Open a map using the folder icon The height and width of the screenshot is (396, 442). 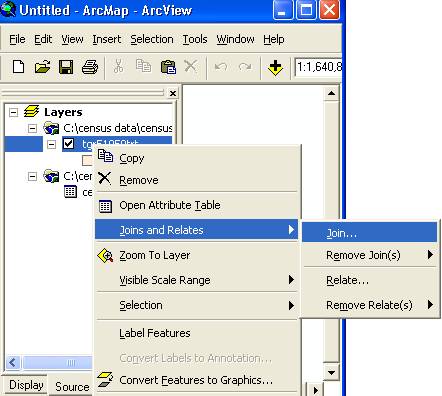[x=42, y=67]
